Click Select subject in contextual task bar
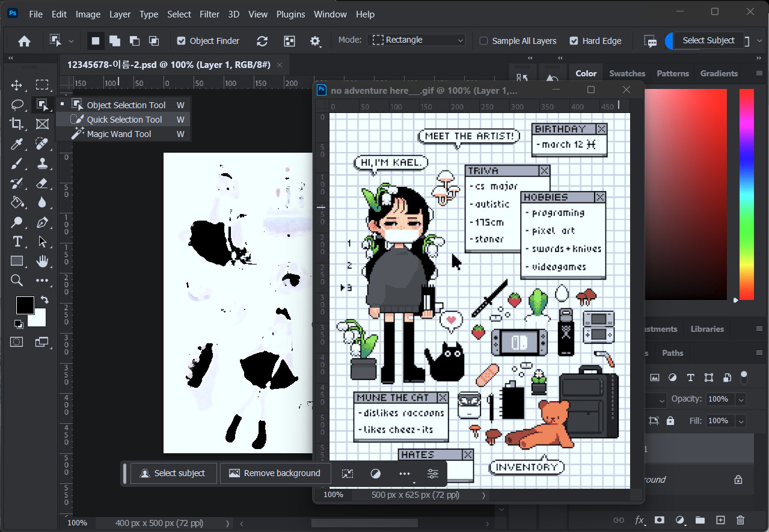 tap(173, 473)
